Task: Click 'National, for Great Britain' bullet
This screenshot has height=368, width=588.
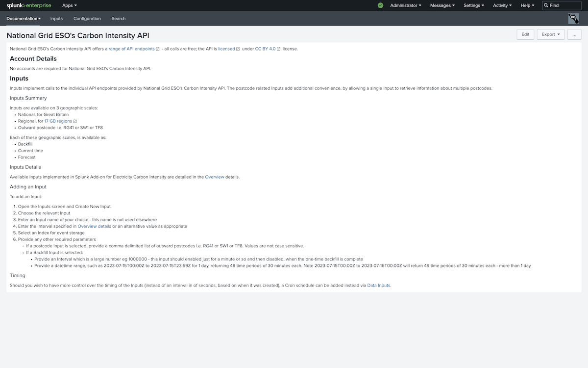Action: tap(44, 115)
